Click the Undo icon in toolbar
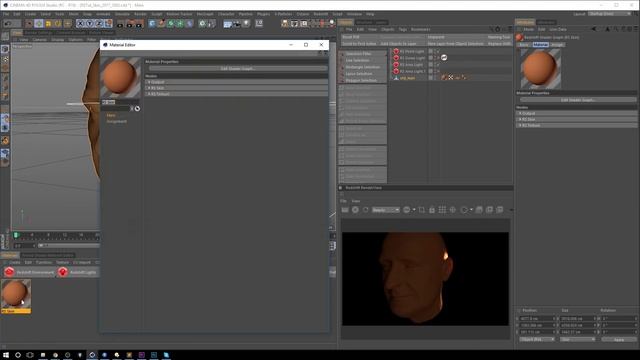Screen dimensions: 640x360 pos(7,24)
